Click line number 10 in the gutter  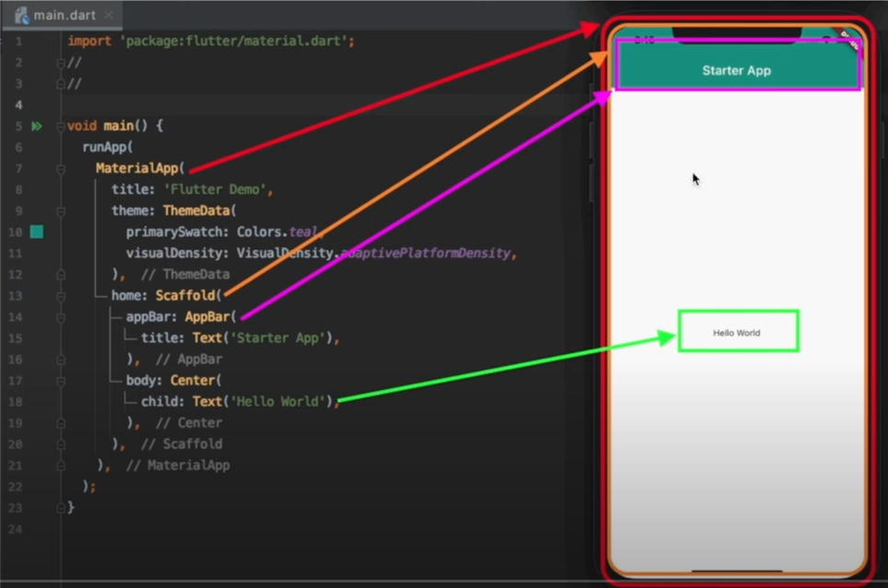(17, 231)
